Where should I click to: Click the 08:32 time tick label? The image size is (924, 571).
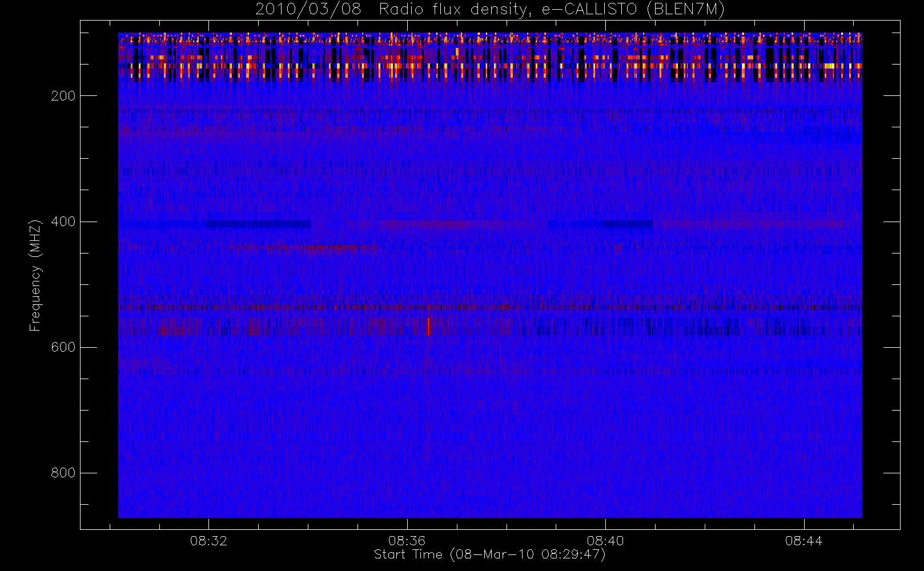(x=208, y=541)
